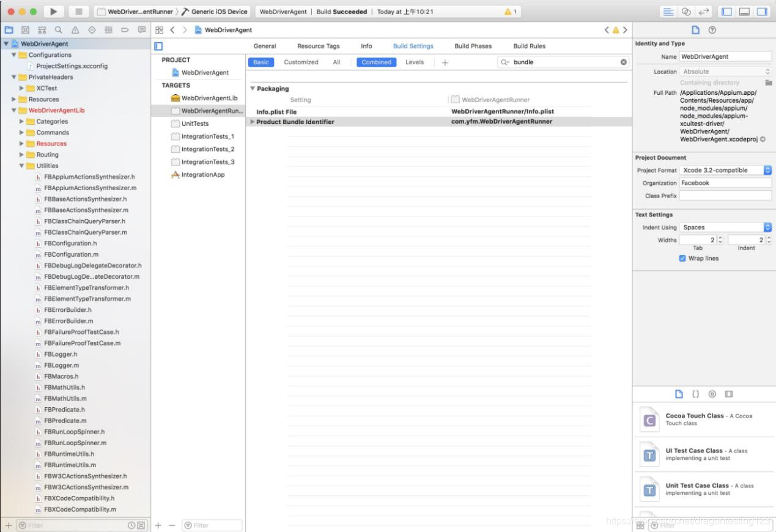This screenshot has height=532, width=776.
Task: Select the Levels view mode
Action: [415, 62]
